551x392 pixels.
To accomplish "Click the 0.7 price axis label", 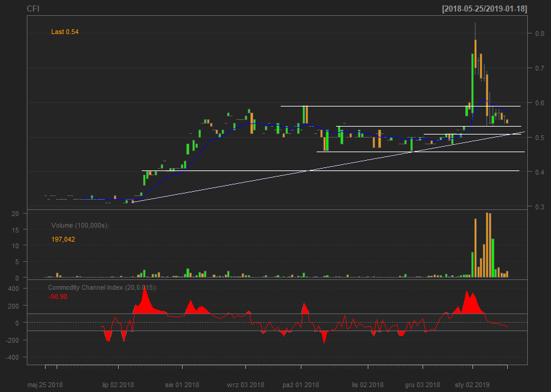I will (x=540, y=68).
